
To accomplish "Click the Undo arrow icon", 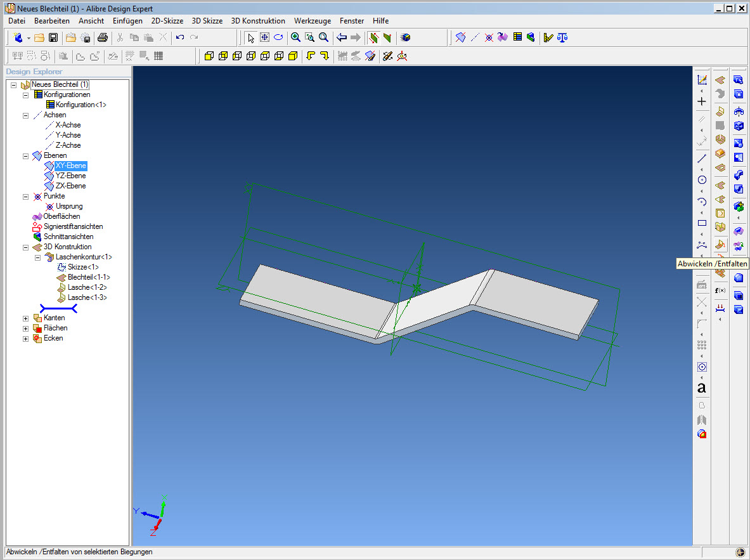I will (x=180, y=37).
